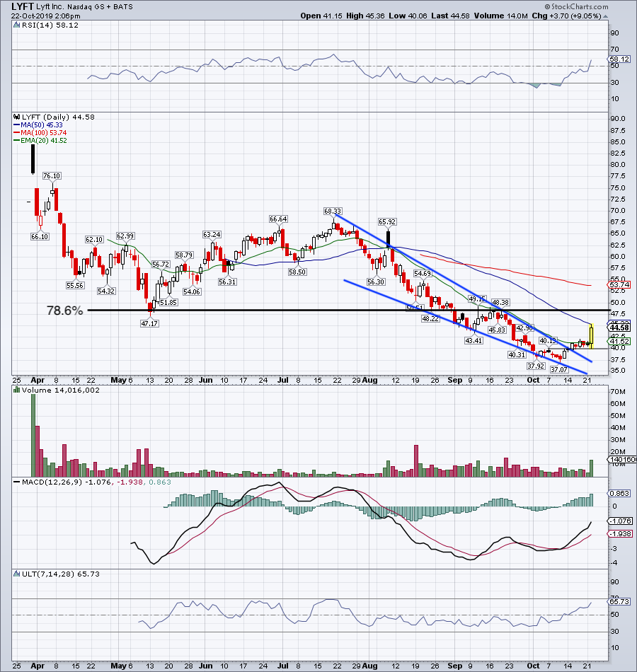Click the 58.12 RSI value tag on the right axis
The image size is (637, 672).
click(620, 59)
